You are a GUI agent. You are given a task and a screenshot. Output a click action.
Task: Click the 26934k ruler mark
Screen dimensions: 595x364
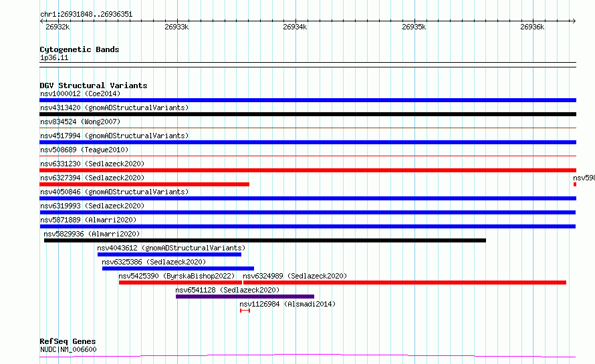pyautogui.click(x=295, y=27)
